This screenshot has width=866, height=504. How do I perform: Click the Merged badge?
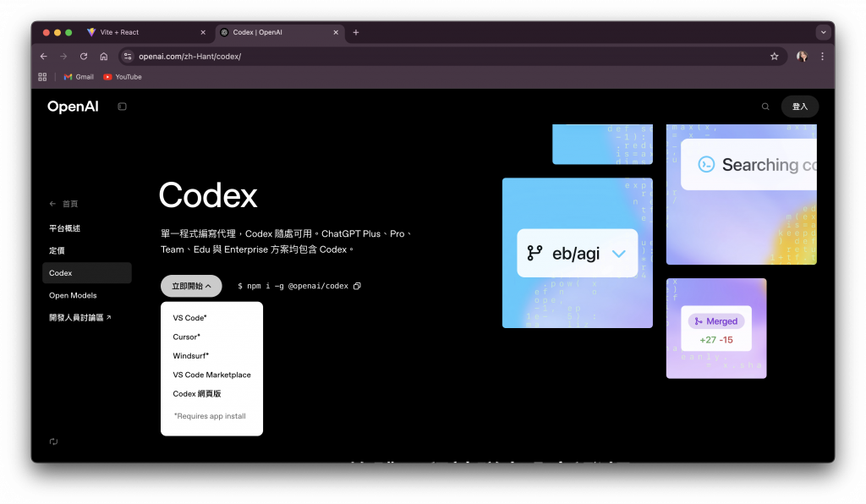pyautogui.click(x=716, y=321)
